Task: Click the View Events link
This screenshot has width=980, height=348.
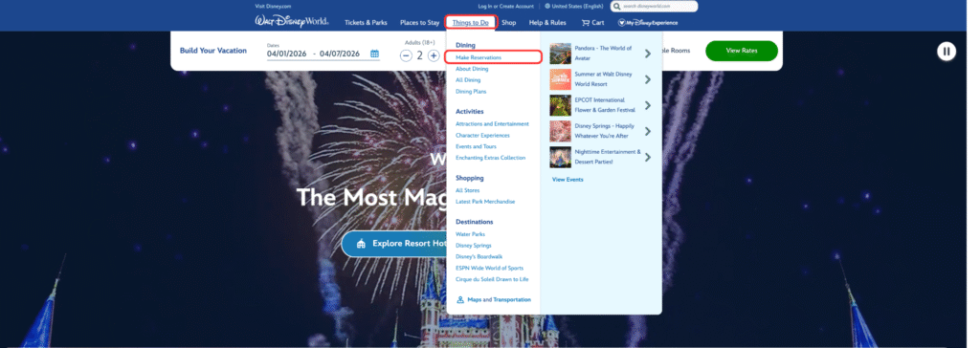Action: coord(568,180)
